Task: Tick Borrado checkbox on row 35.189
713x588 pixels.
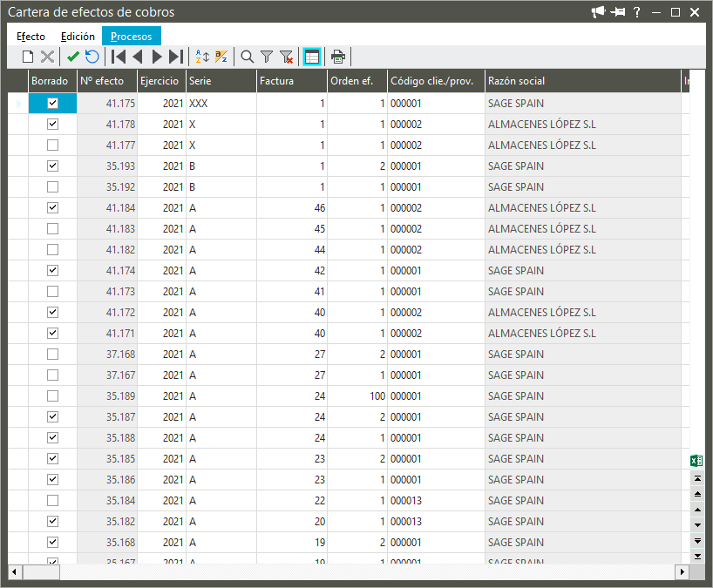Action: pos(53,396)
